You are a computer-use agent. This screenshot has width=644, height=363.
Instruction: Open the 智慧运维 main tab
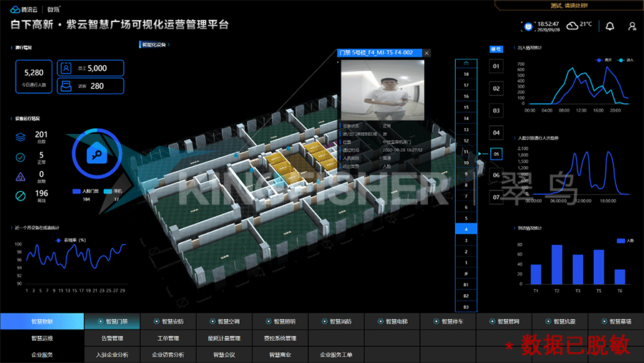click(42, 339)
